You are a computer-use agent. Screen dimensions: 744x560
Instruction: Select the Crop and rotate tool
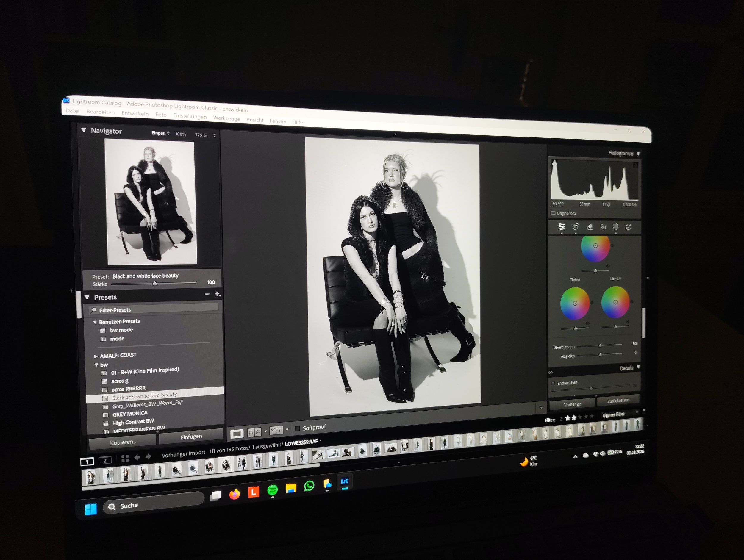tap(576, 227)
